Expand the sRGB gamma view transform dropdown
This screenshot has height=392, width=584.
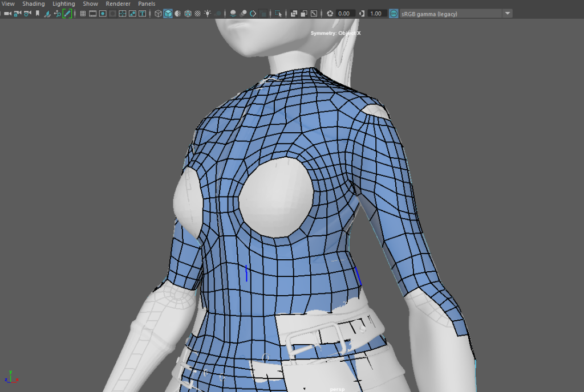pos(507,13)
